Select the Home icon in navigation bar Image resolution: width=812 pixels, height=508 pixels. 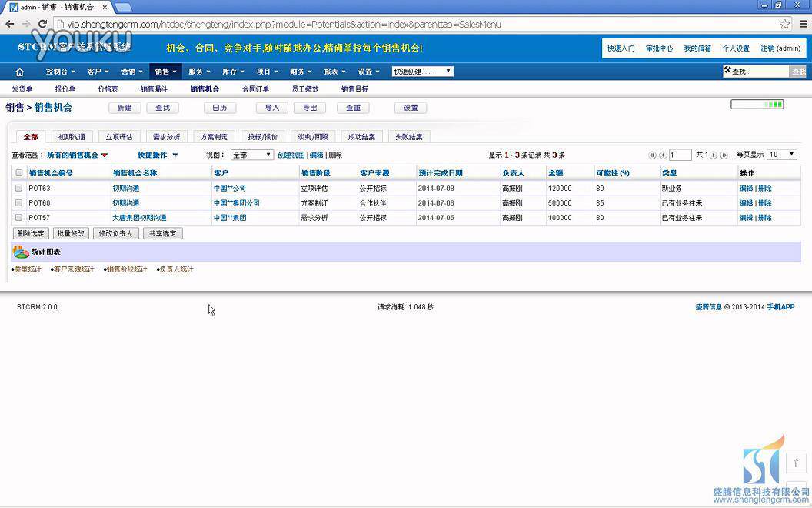[19, 71]
